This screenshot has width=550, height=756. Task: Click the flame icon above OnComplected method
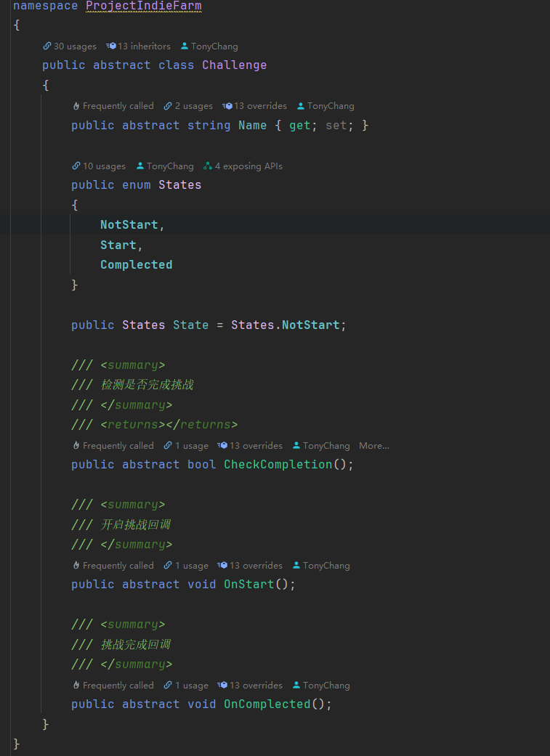[76, 686]
